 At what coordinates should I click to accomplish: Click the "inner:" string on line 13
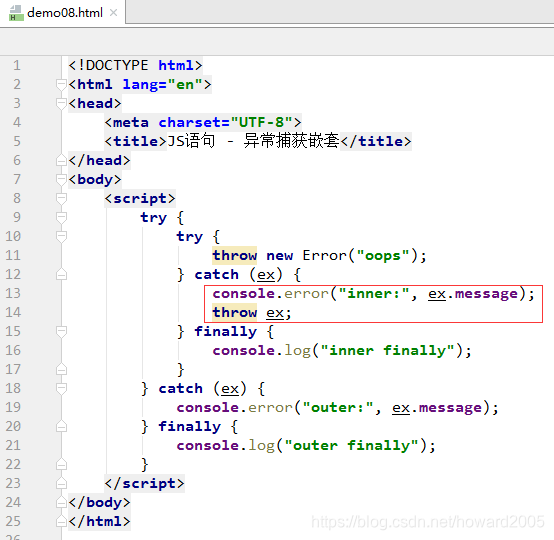(x=374, y=293)
